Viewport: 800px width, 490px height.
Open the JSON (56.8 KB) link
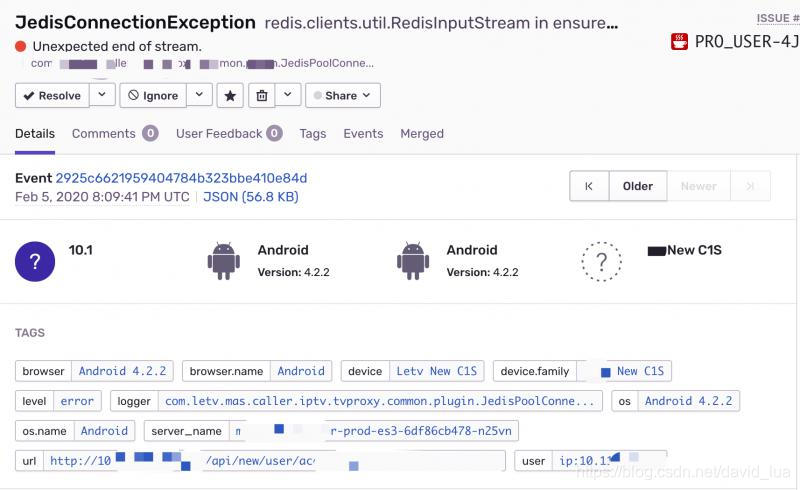(251, 197)
